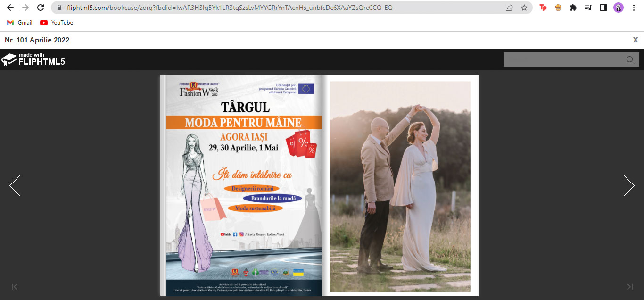Open the Gmail bookmark
Viewport: 644px width, 300px height.
pyautogui.click(x=20, y=23)
